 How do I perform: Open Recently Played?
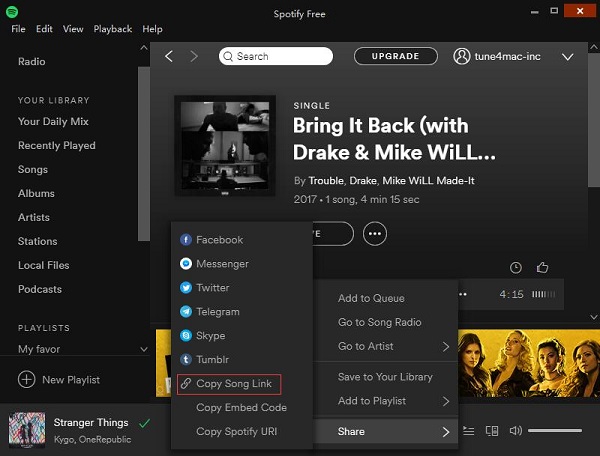[57, 146]
